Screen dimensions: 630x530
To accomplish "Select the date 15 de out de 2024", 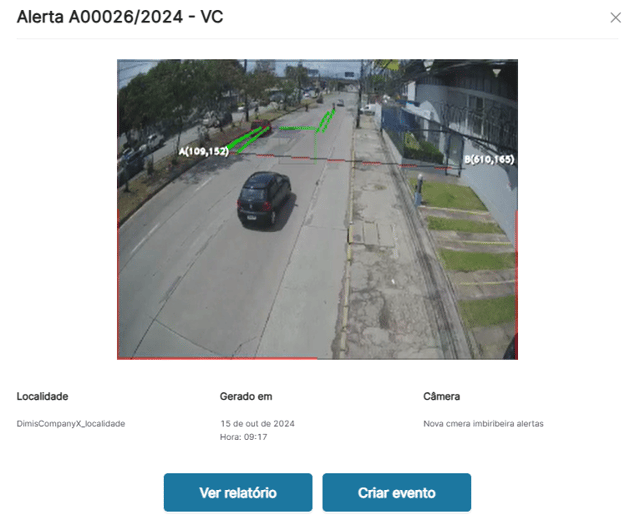I will point(257,424).
